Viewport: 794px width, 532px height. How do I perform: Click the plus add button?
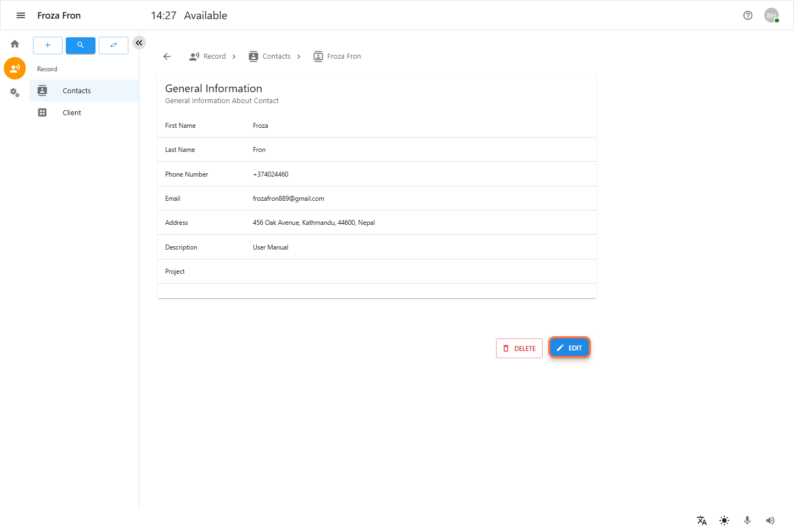(48, 46)
